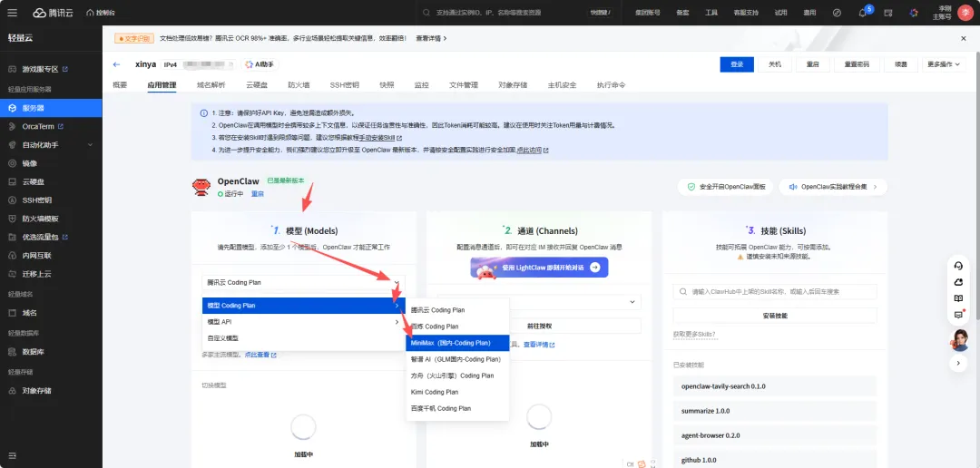Click the ClawHub Skill name search field
This screenshot has width=980, height=468.
point(775,292)
